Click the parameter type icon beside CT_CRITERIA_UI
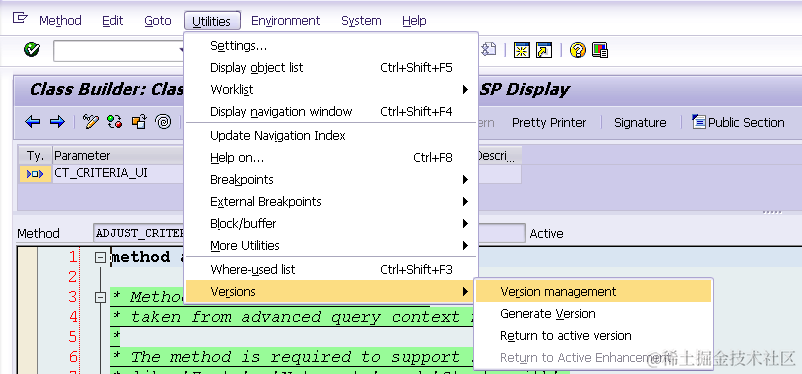This screenshot has height=374, width=802. (x=35, y=173)
